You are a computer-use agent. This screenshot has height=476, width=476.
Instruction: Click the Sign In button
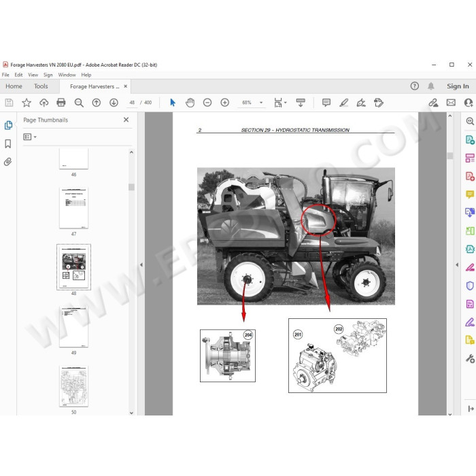click(x=458, y=86)
